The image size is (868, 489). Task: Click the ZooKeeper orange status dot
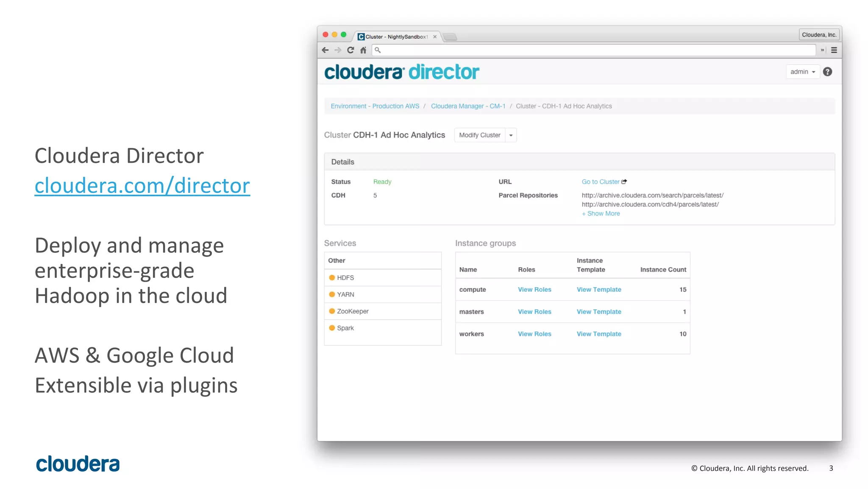tap(332, 311)
